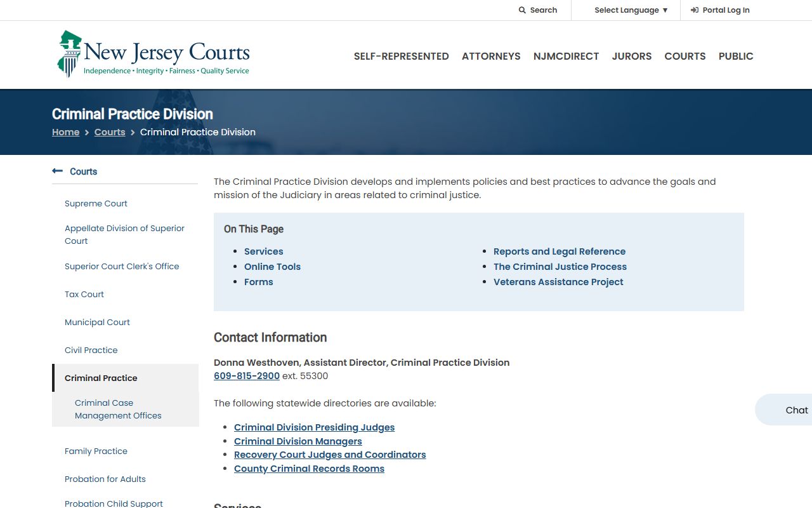Open Criminal Case Management Offices
This screenshot has height=508, width=812.
click(118, 409)
